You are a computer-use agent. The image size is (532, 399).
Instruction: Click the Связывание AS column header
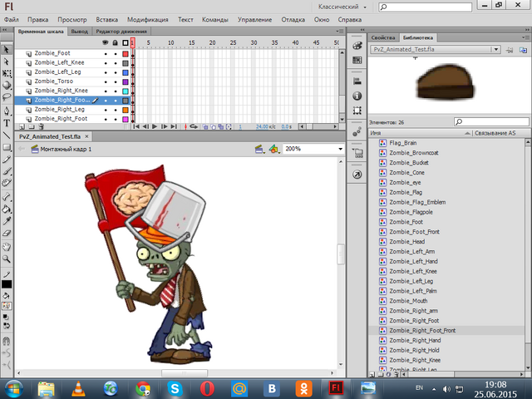coord(495,133)
